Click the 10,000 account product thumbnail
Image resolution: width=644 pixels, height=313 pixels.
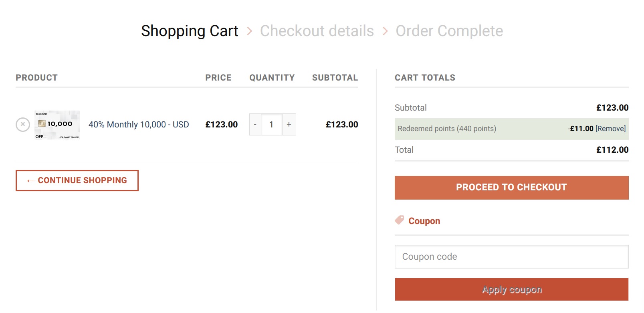point(57,125)
